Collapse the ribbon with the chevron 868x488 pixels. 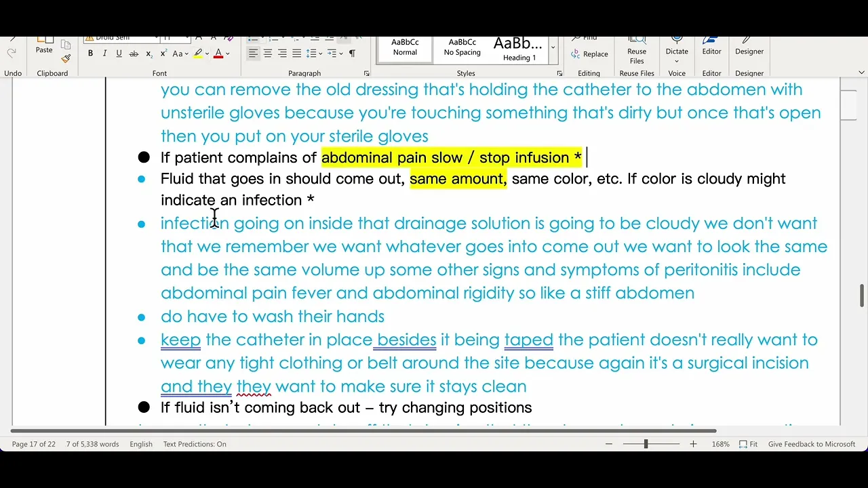pos(861,73)
